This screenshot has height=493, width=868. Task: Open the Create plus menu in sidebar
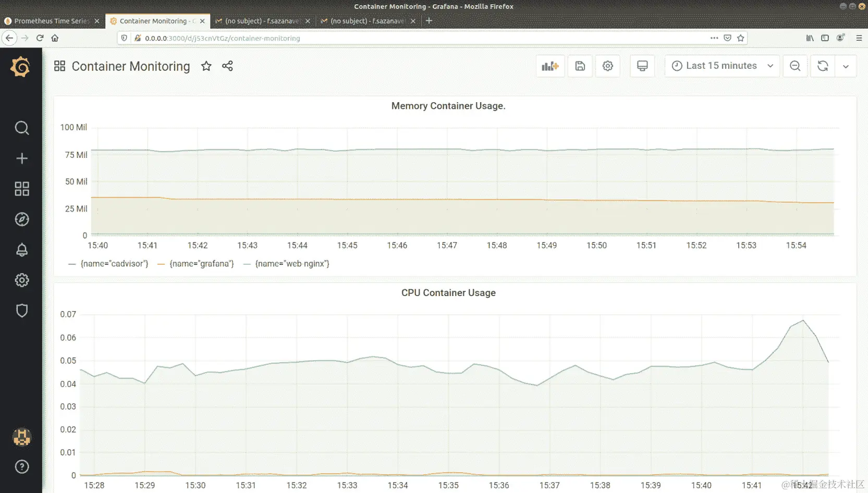pyautogui.click(x=21, y=158)
